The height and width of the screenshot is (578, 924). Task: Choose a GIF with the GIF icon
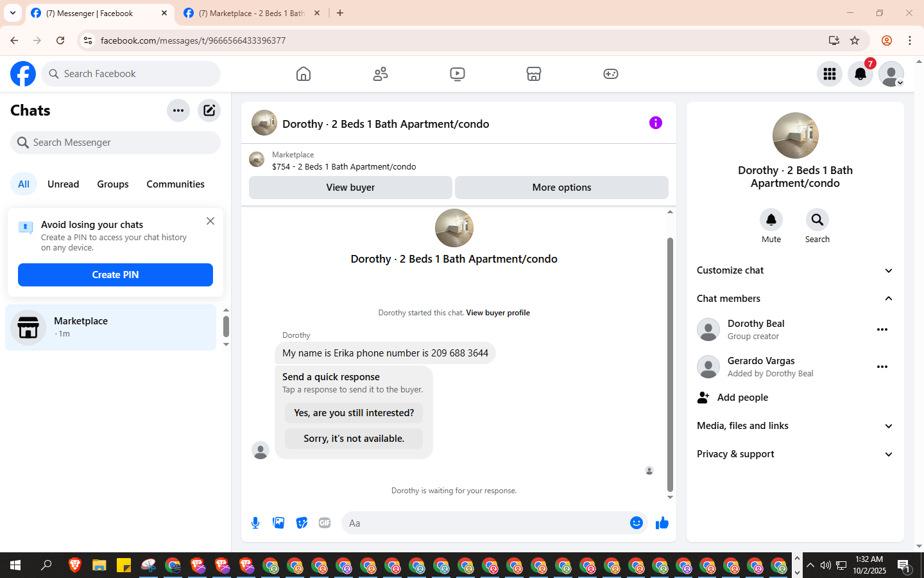[x=325, y=523]
